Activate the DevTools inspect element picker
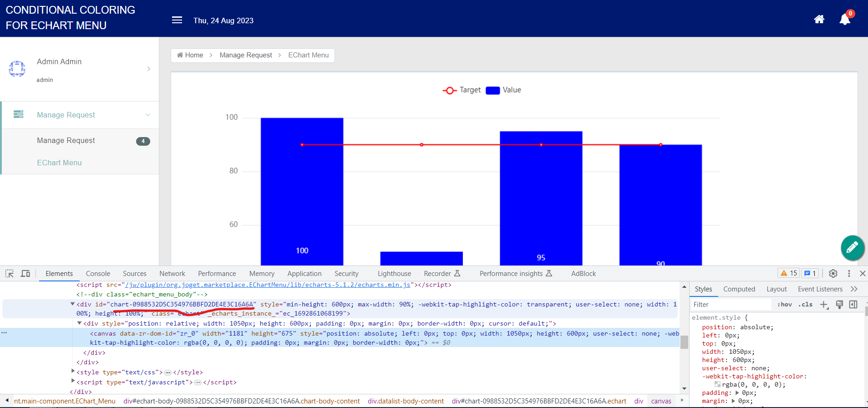The width and height of the screenshot is (868, 408). (x=9, y=273)
